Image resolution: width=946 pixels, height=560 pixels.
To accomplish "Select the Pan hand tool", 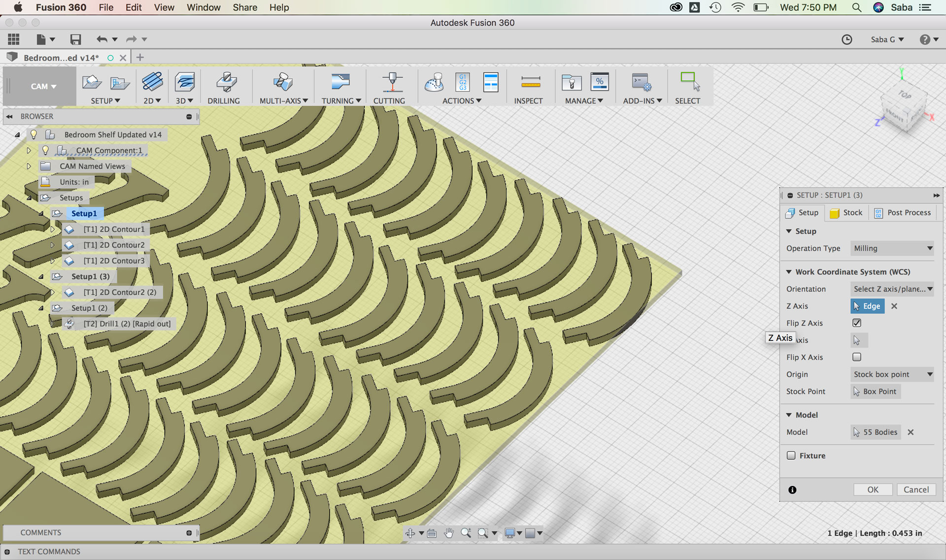I will 448,533.
